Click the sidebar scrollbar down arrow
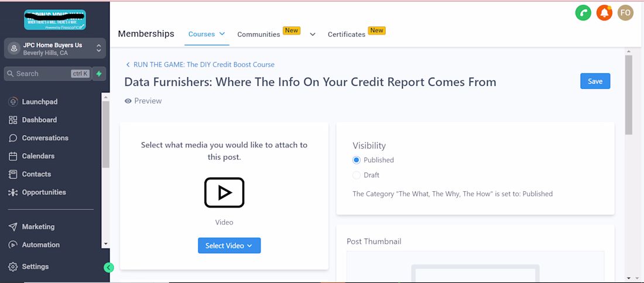Screen dimensions: 644x283 click(x=105, y=244)
